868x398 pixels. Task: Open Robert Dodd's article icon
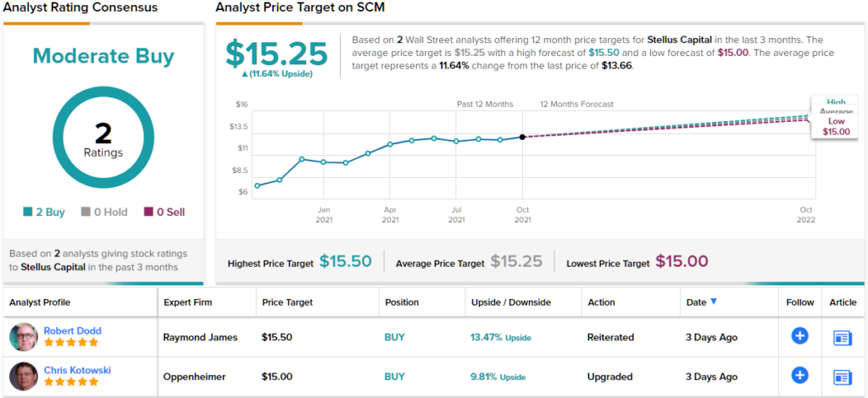[843, 337]
